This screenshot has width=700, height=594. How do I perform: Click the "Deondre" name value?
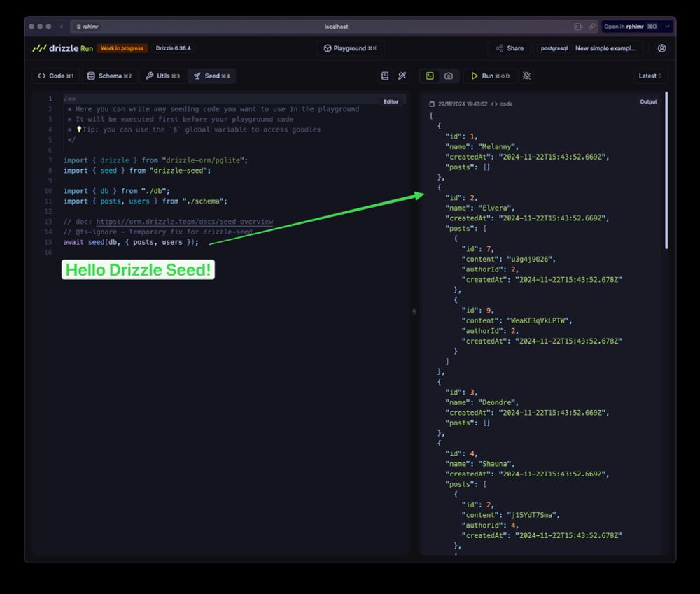click(498, 402)
